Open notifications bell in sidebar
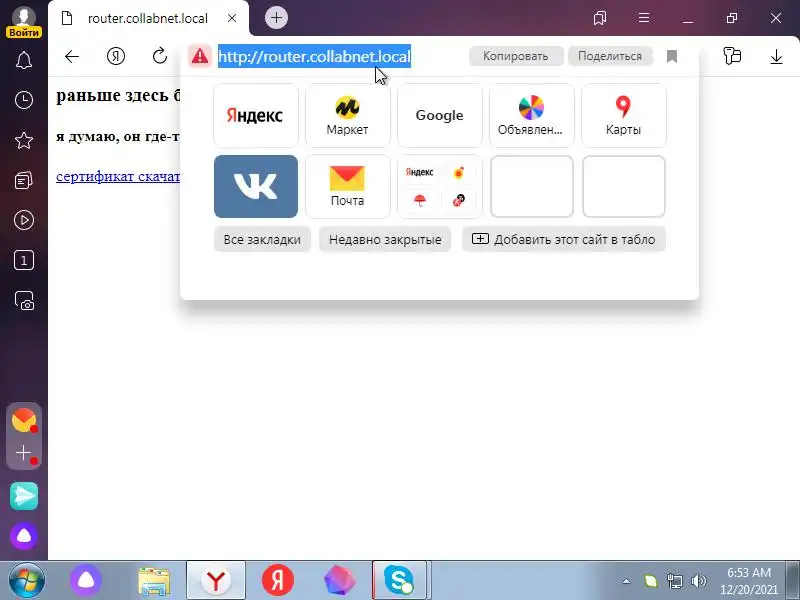 23,60
